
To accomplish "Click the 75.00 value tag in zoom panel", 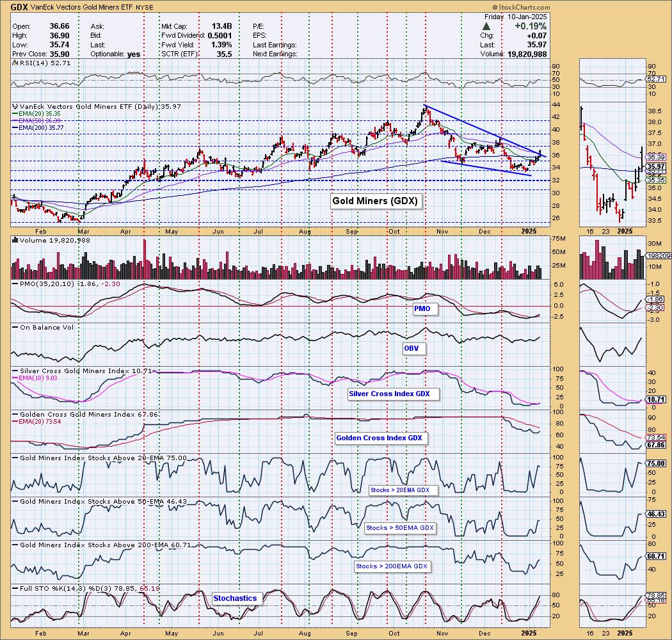I will pyautogui.click(x=656, y=464).
